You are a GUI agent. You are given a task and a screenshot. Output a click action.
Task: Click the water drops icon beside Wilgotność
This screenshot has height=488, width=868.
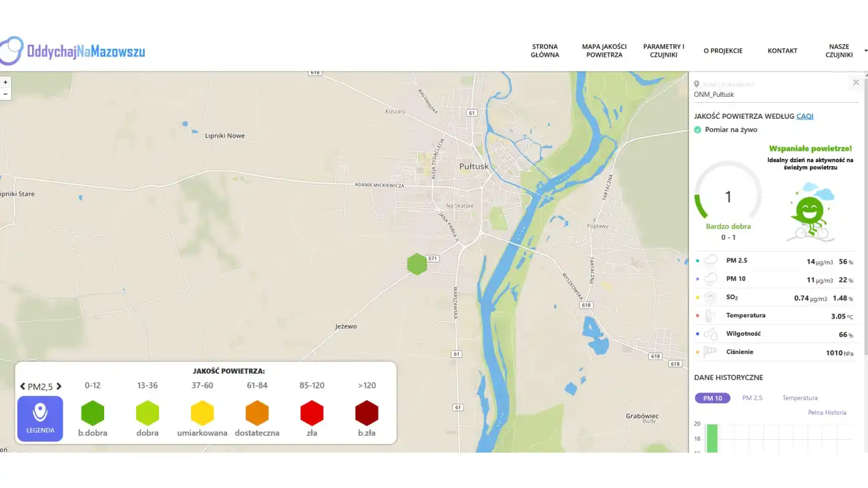coord(711,334)
